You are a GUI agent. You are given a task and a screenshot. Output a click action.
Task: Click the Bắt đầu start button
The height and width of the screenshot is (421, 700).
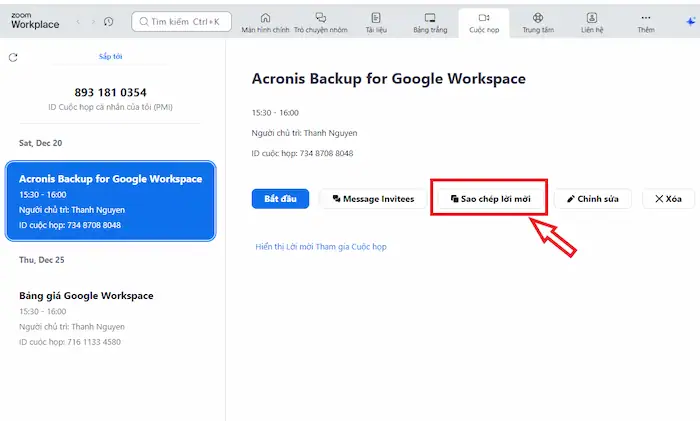pos(280,199)
